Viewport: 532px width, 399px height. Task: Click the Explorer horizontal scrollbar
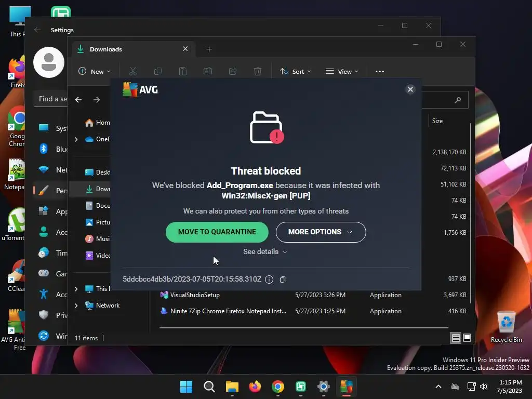[303, 328]
